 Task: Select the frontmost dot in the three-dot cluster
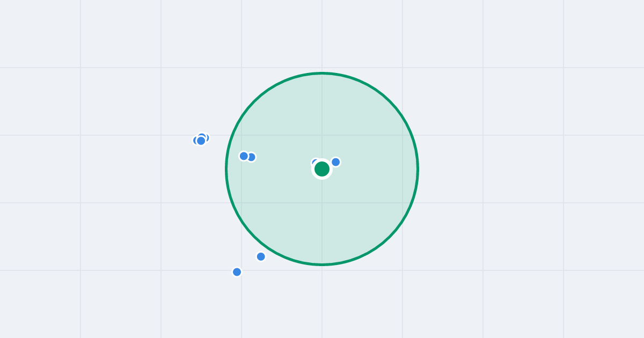201,141
